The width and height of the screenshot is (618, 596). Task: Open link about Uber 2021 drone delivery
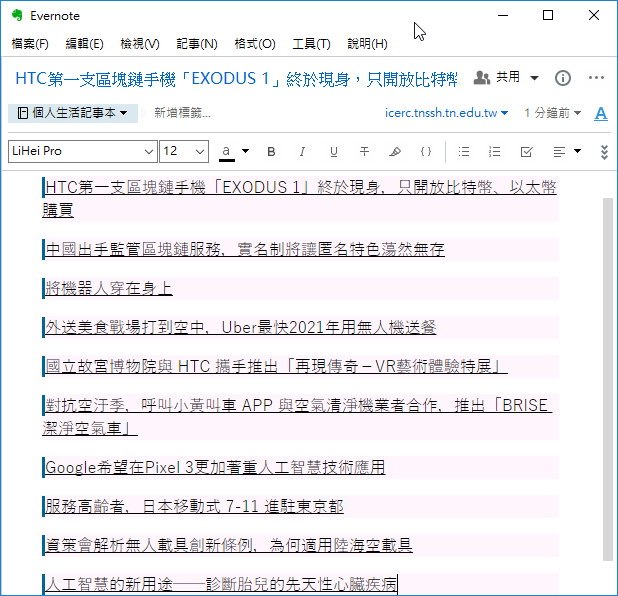point(240,327)
